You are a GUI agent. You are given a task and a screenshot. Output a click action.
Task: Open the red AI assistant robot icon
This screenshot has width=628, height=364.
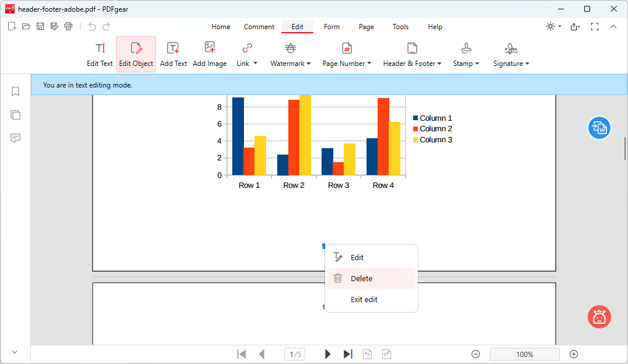pyautogui.click(x=599, y=317)
